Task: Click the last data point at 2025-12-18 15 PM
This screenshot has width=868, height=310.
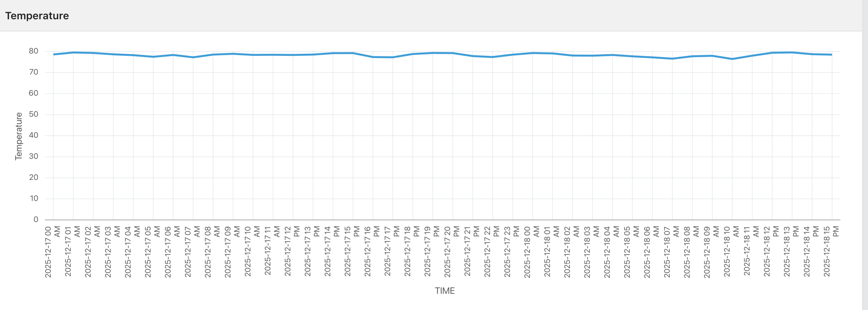Action: [x=832, y=54]
